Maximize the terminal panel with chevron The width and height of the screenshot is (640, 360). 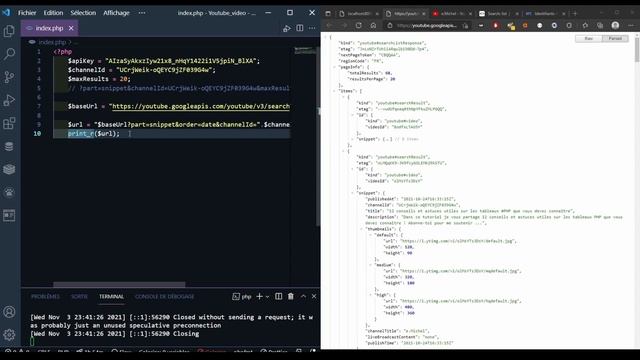(303, 296)
